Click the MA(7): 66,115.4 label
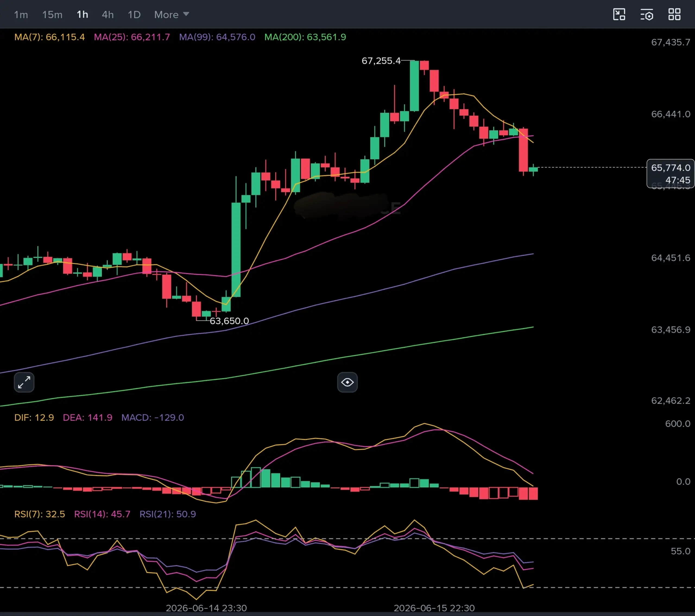 tap(50, 37)
